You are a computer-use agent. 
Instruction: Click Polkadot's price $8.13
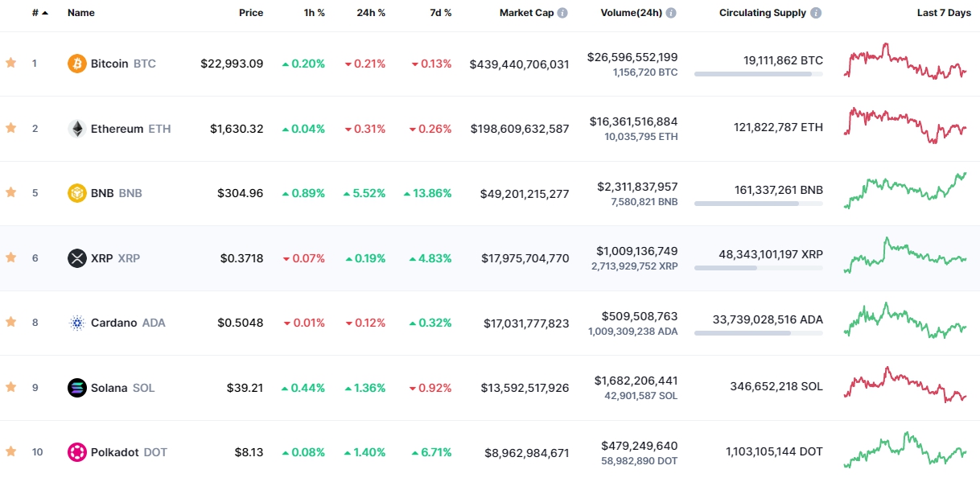248,452
